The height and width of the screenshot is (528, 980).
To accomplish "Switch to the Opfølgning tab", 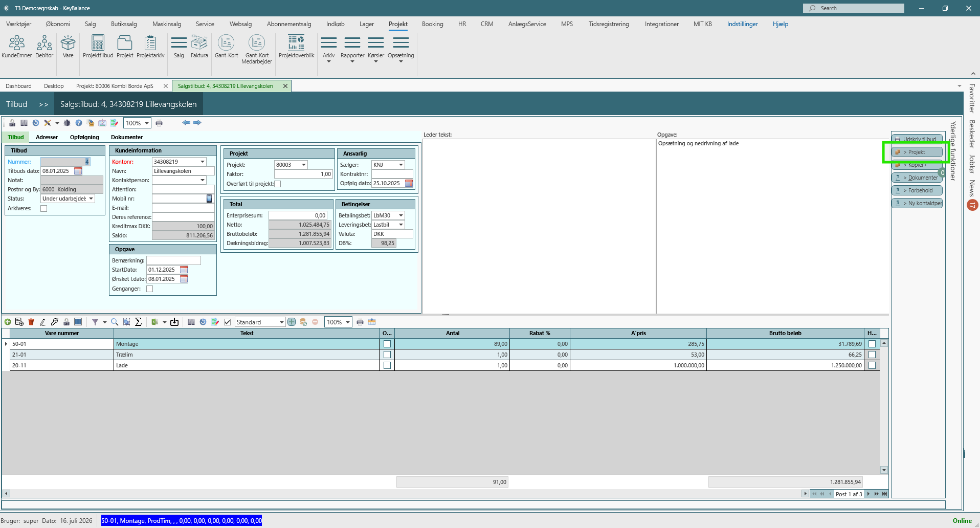I will pyautogui.click(x=84, y=137).
